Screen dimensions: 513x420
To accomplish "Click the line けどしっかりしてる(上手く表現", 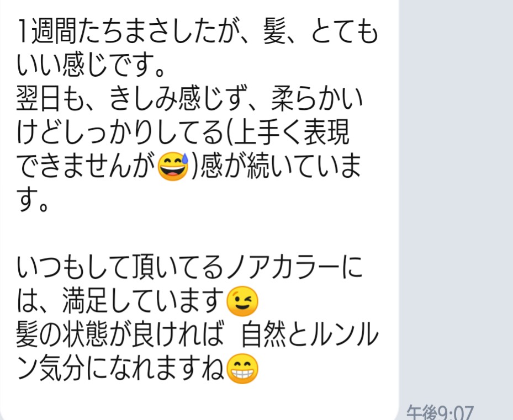I will 183,133.
